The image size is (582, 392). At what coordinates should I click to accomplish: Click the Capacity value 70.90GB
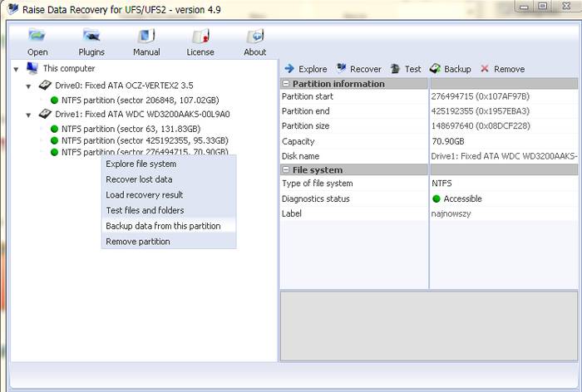tap(448, 141)
